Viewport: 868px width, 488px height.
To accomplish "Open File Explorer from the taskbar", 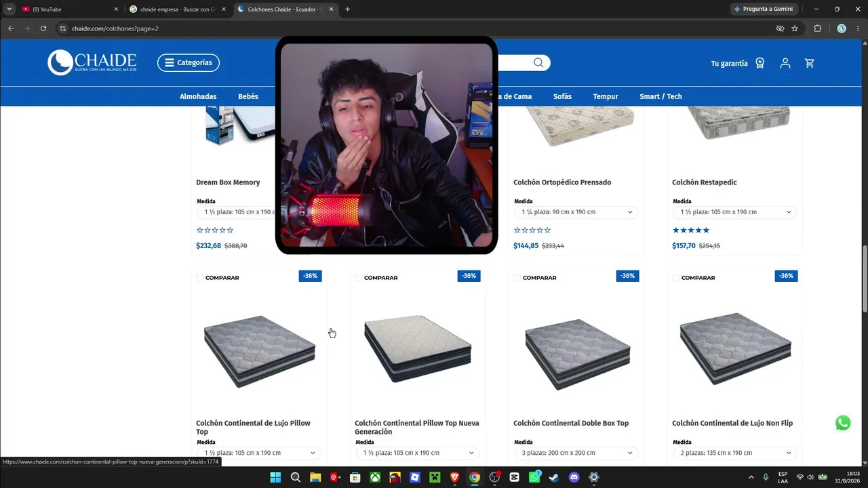I will coord(315,477).
